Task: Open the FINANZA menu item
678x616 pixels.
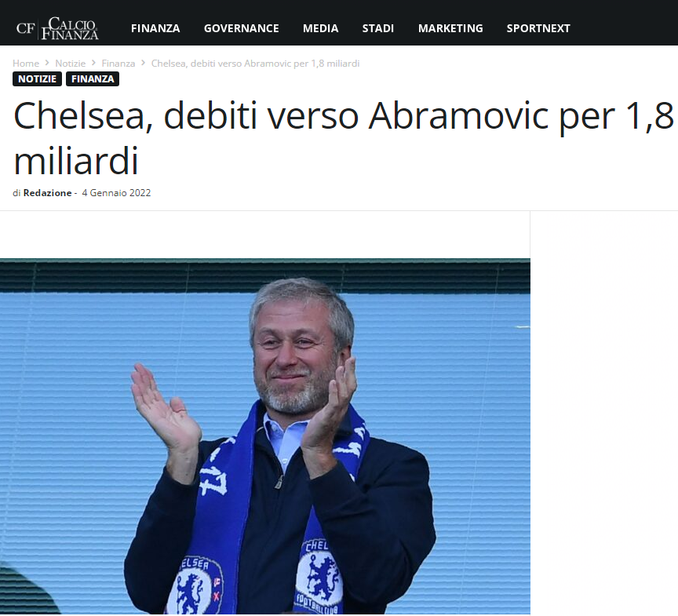Action: point(155,28)
